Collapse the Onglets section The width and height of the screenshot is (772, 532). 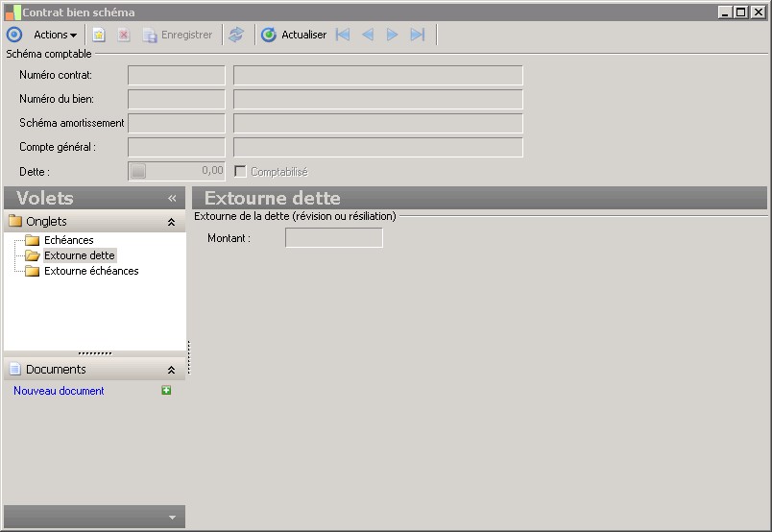tap(171, 222)
